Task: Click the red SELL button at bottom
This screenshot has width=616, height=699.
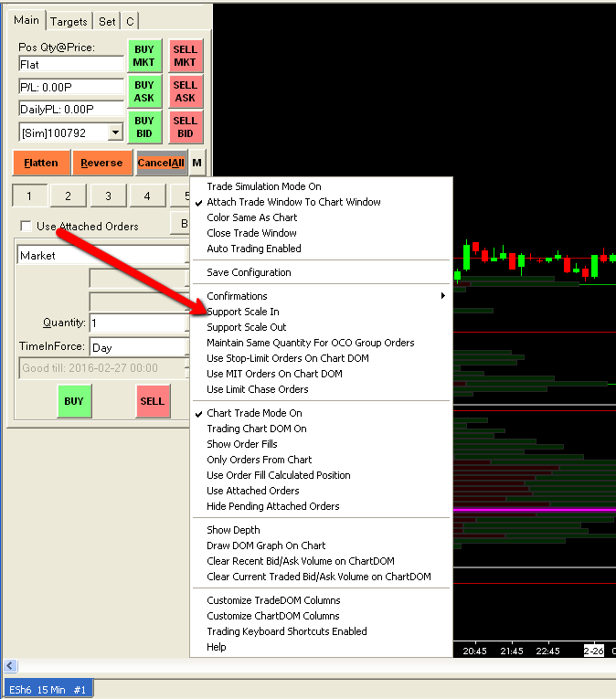Action: 153,401
